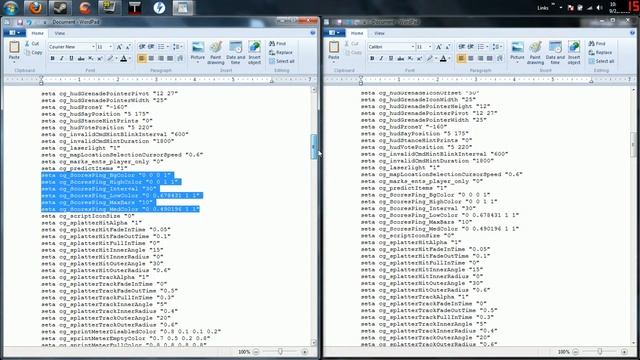Open Windows Start button
The width and height of the screenshot is (640, 360).
coord(10,8)
